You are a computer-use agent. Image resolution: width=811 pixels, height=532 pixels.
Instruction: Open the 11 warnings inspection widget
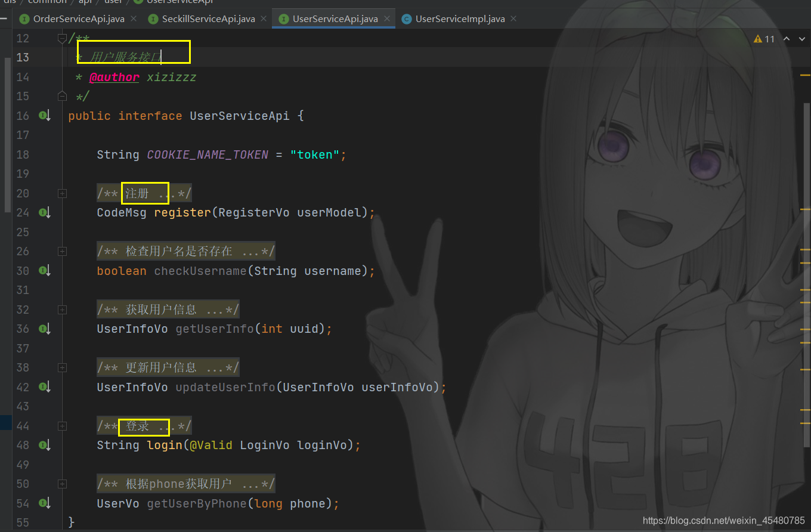tap(764, 39)
